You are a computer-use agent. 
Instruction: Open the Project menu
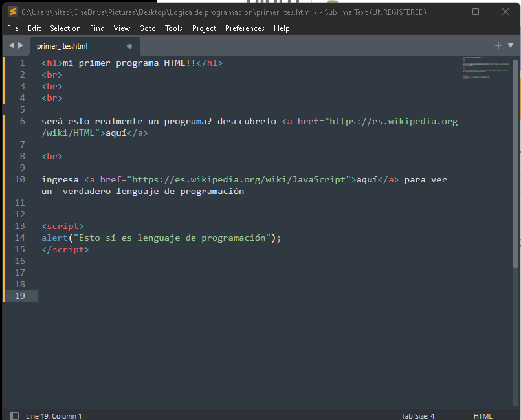(204, 28)
